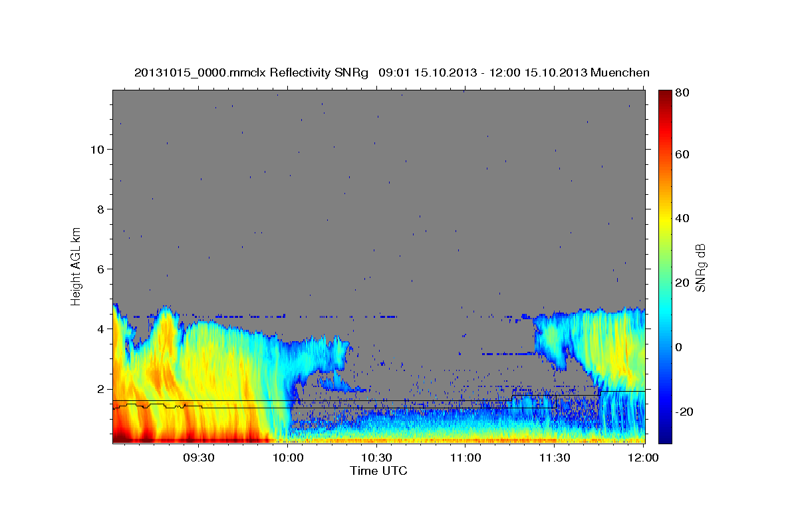The height and width of the screenshot is (532, 798).
Task: Click the plot title text '20131015_0000.mmclx Reflectivity SNRg'
Action: point(251,72)
